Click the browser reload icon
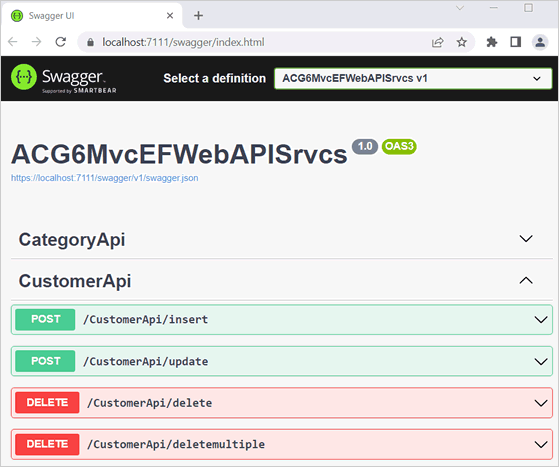 (x=61, y=42)
